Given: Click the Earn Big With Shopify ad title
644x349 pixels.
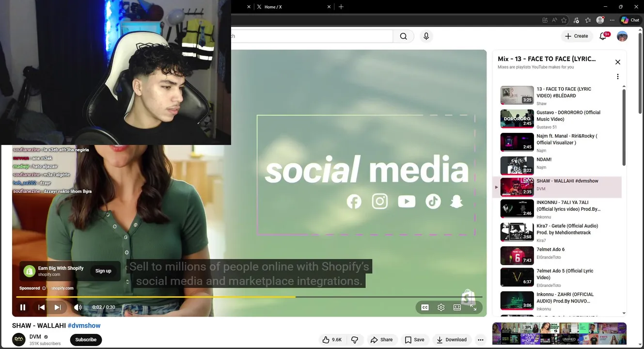Looking at the screenshot, I should pyautogui.click(x=61, y=268).
